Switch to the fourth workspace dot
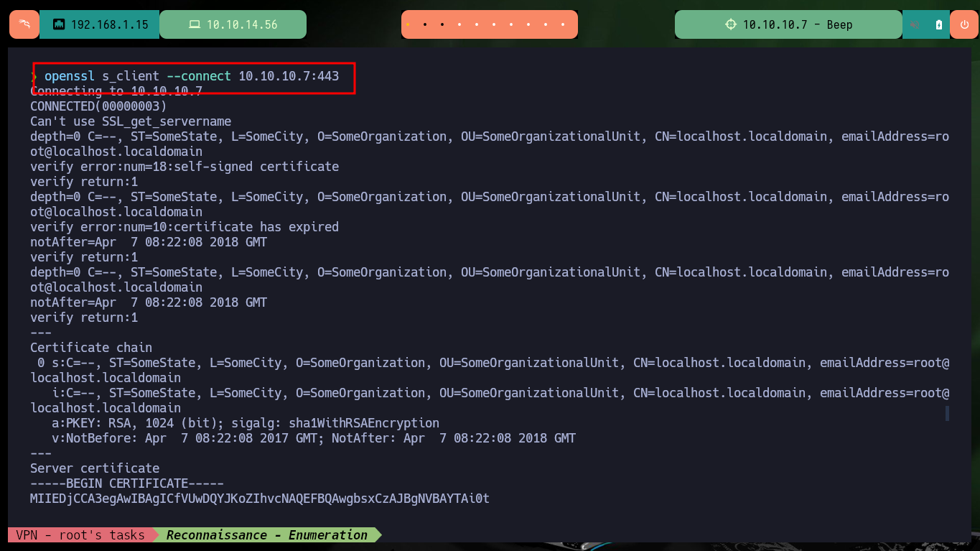The width and height of the screenshot is (980, 551). [x=459, y=24]
